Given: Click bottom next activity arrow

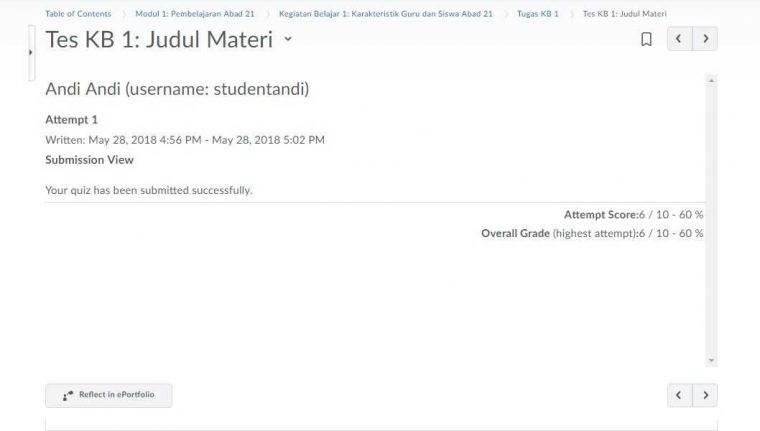Looking at the screenshot, I should tap(705, 395).
